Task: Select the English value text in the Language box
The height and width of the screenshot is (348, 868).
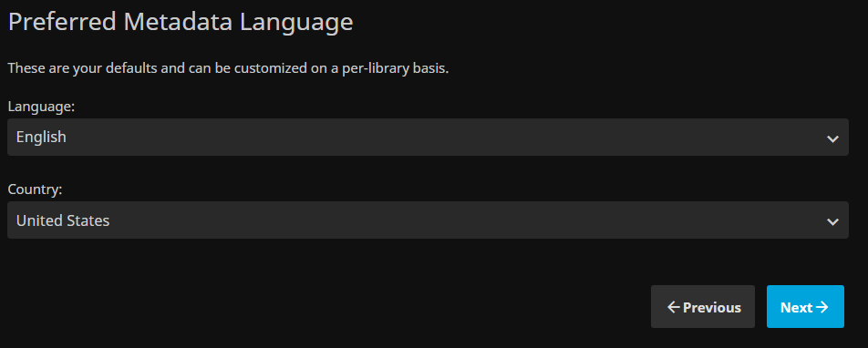Action: click(41, 137)
